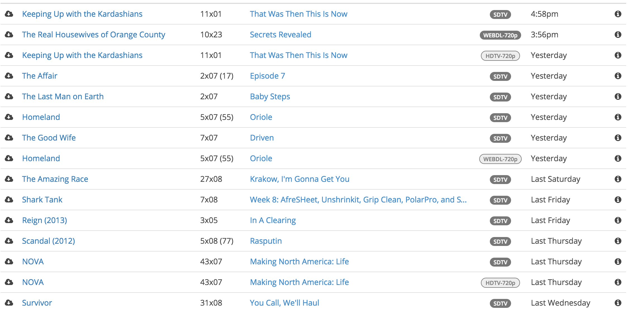Open the Survivor series link
Viewport: 644px width, 319px height.
click(x=37, y=303)
